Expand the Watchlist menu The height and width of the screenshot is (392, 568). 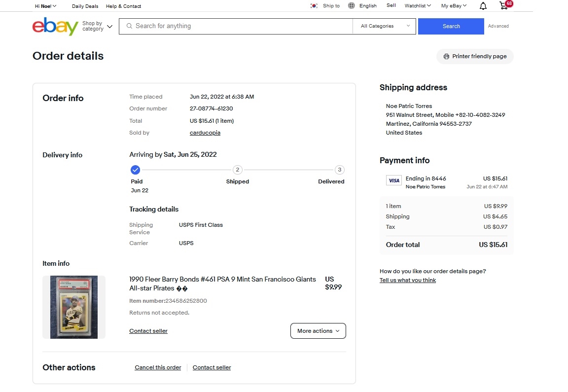point(418,6)
